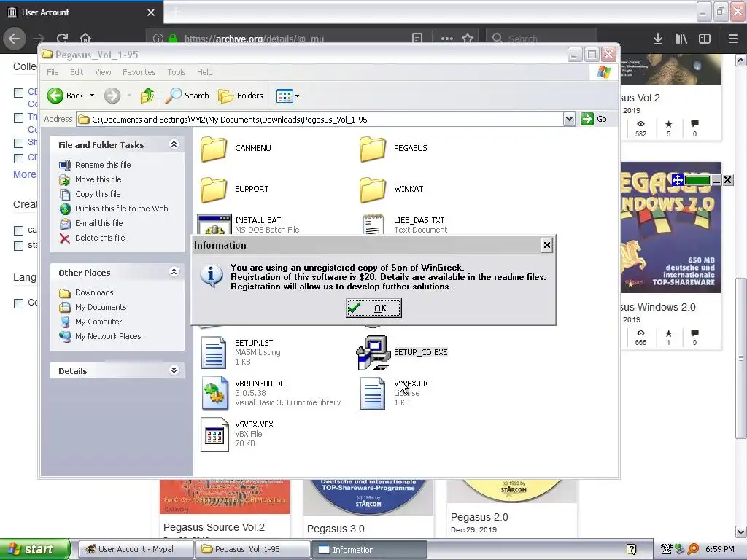Open the Edit menu
The height and width of the screenshot is (560, 747).
tap(77, 72)
